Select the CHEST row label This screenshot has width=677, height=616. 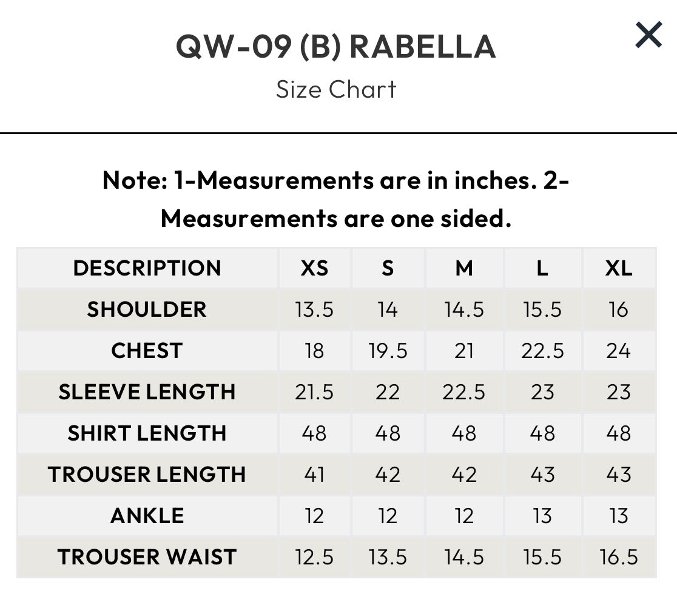tap(147, 351)
